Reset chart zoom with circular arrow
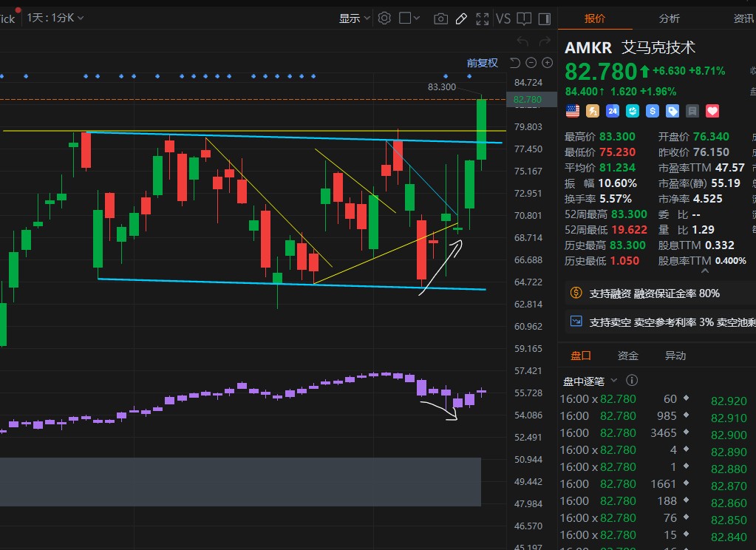 click(515, 63)
